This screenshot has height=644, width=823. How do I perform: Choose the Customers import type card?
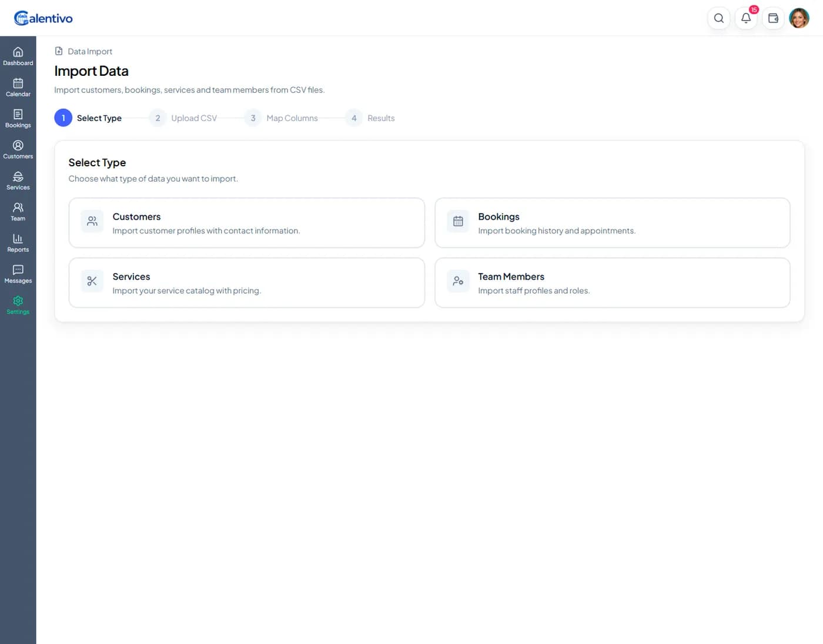coord(246,223)
